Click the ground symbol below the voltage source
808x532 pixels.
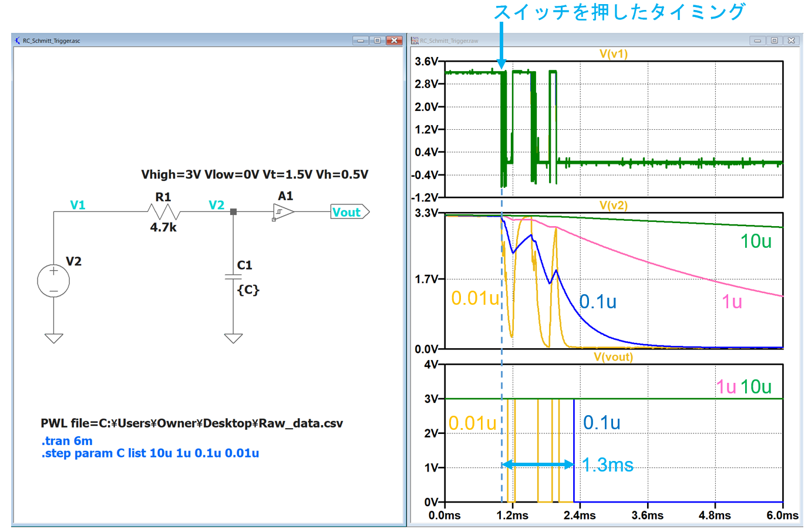(x=53, y=338)
